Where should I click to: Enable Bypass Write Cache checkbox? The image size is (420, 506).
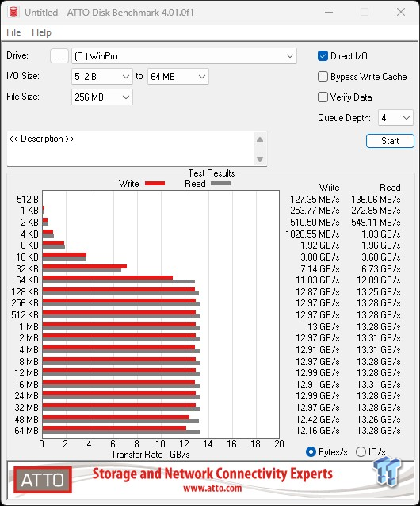tap(323, 77)
